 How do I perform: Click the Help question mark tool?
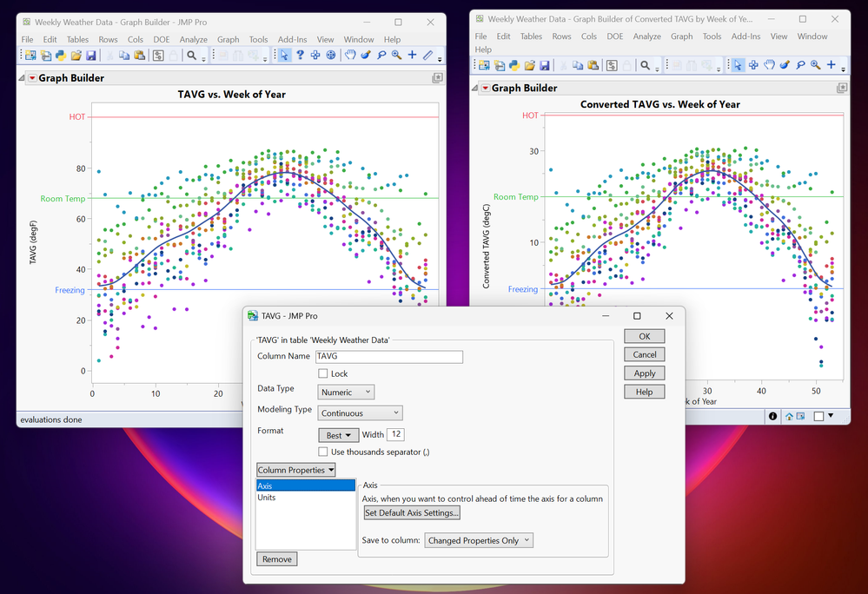300,56
